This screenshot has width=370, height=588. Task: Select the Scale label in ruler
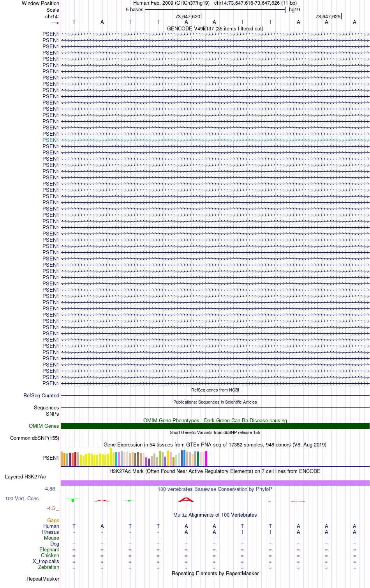pyautogui.click(x=53, y=10)
